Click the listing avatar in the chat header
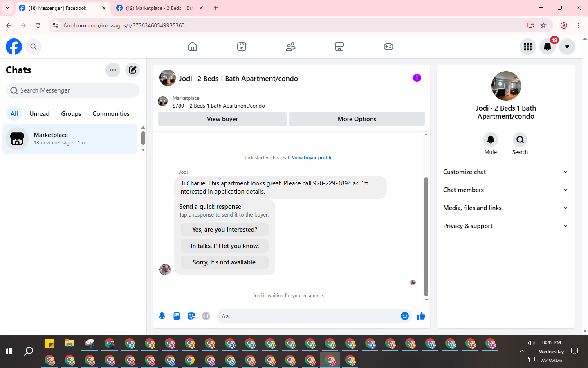The width and height of the screenshot is (588, 368). [168, 78]
